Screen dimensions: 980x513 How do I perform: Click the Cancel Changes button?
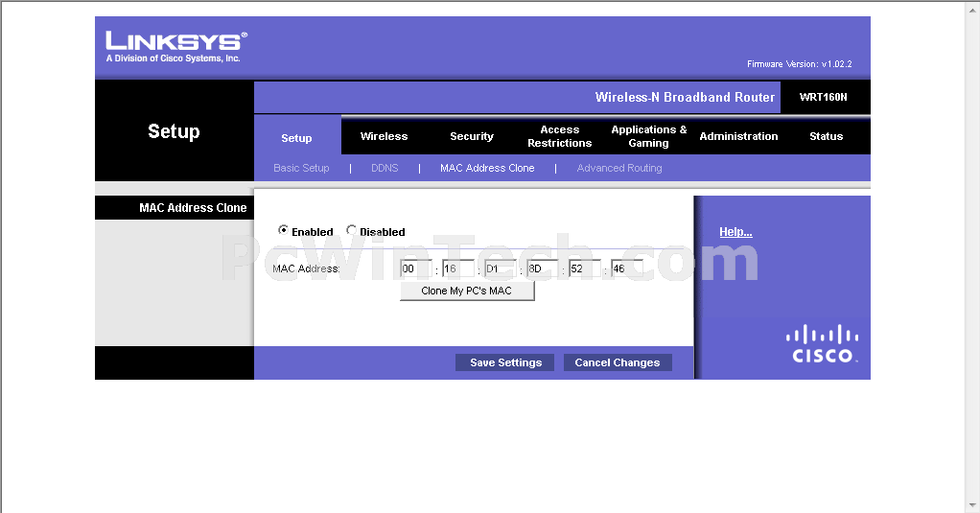point(618,362)
